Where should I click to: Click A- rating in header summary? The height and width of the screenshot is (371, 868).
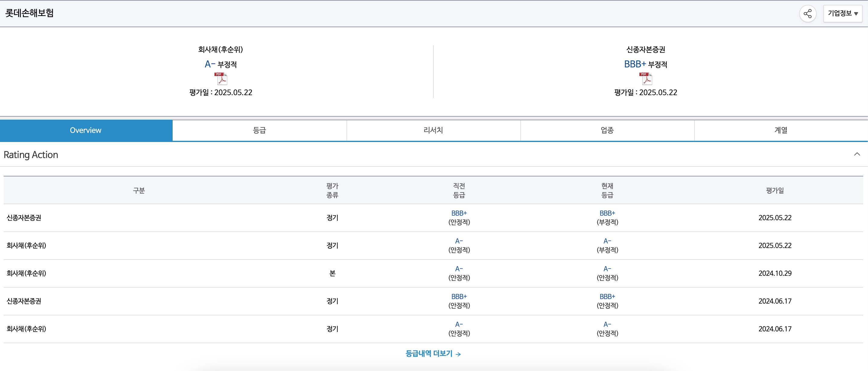point(209,64)
